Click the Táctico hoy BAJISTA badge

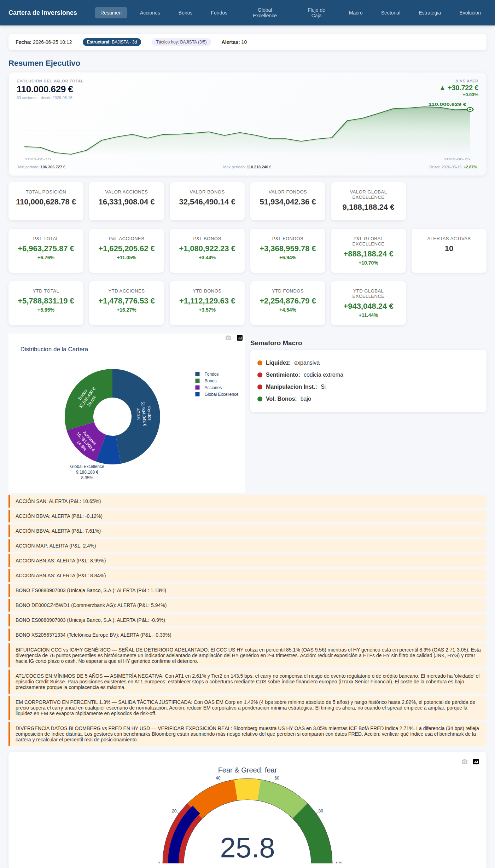tap(181, 42)
